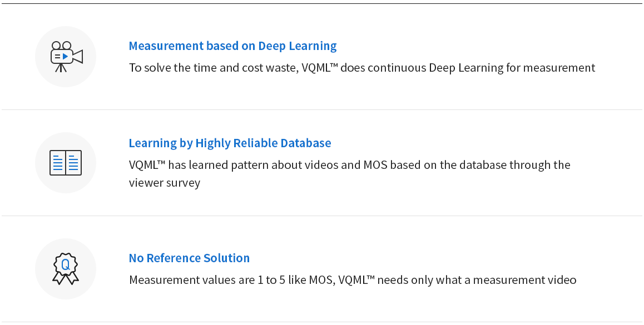Click the right page of book icon
Screen dimensions: 644x325
click(74, 163)
